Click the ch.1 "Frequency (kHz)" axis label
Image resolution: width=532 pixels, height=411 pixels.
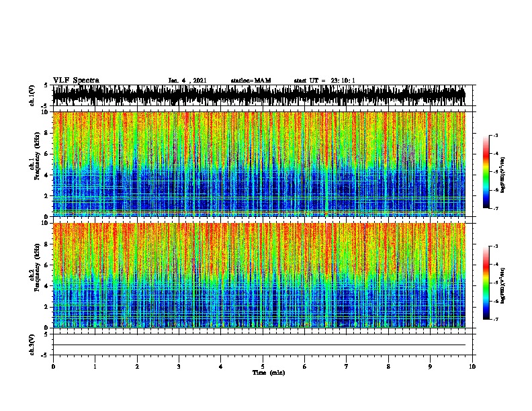pyautogui.click(x=37, y=156)
